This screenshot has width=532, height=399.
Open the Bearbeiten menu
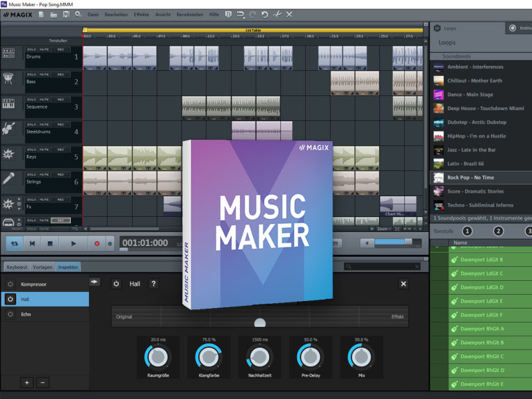(x=116, y=15)
